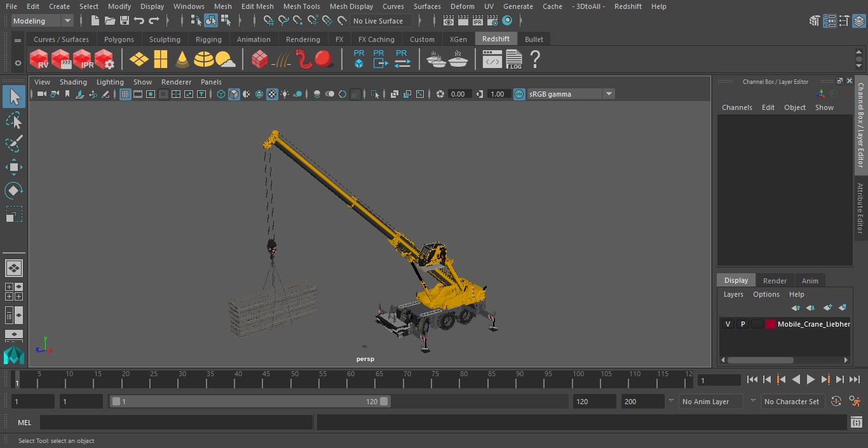Toggle layer playback P box

(742, 324)
